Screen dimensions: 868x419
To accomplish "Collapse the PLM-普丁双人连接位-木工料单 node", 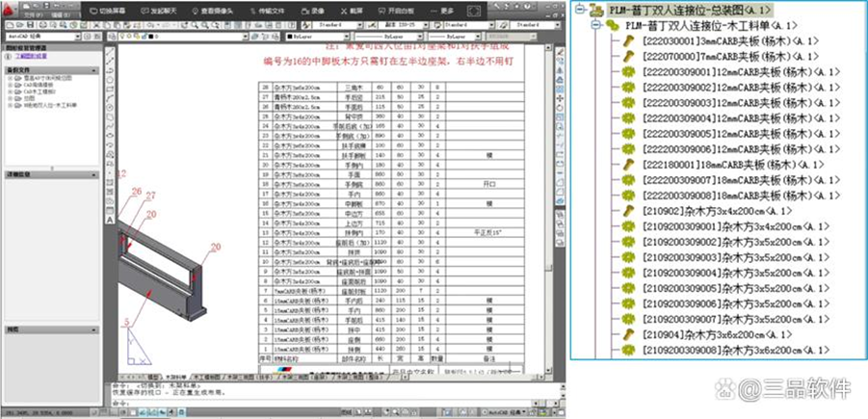I will click(x=597, y=25).
